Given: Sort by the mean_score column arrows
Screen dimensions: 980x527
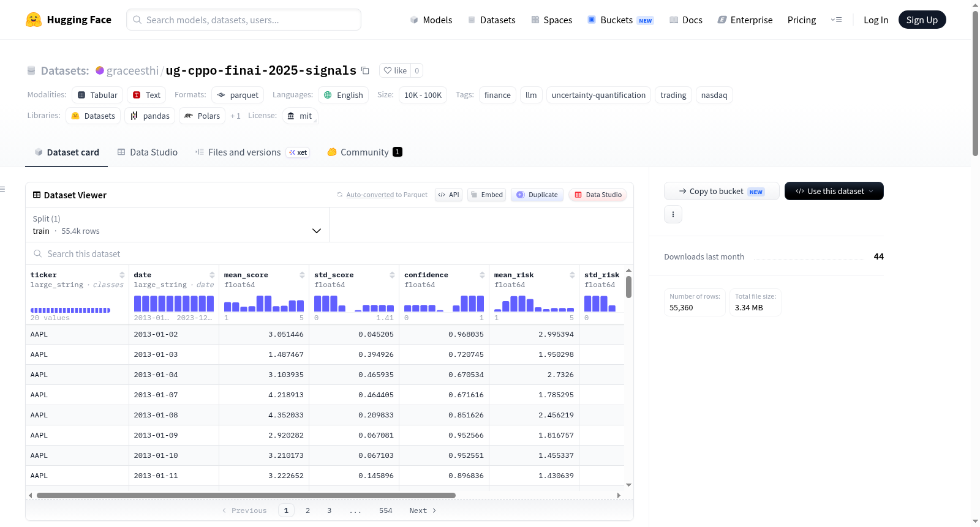Looking at the screenshot, I should [x=302, y=275].
